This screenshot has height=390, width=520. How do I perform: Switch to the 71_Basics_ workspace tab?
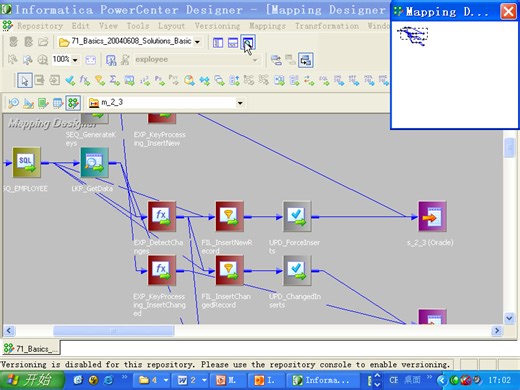click(31, 348)
